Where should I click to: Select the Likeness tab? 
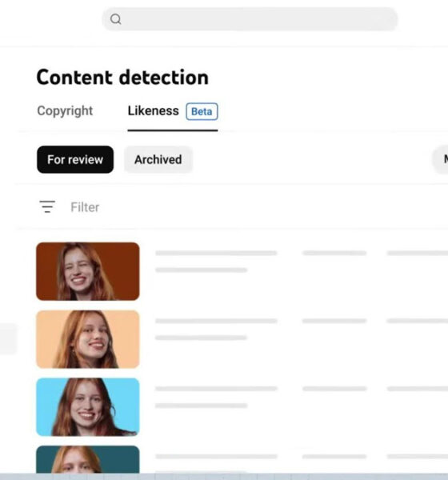tap(153, 111)
